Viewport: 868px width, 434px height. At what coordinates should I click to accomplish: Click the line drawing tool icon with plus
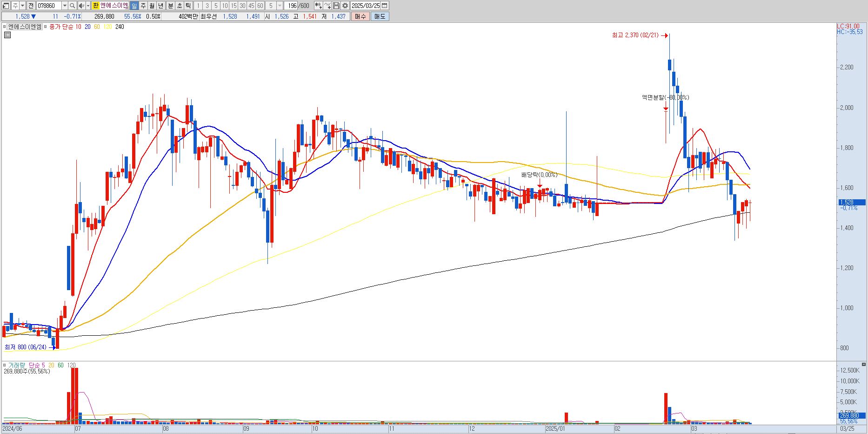pyautogui.click(x=327, y=6)
